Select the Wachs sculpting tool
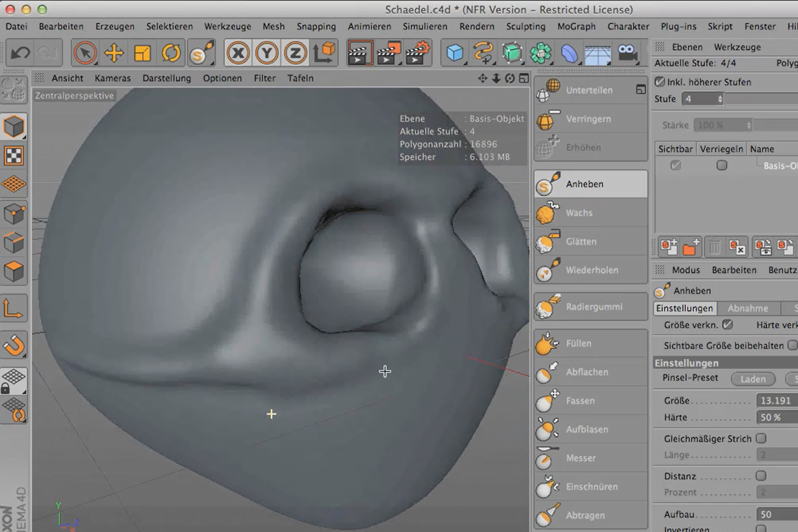This screenshot has height=532, width=798. coord(589,212)
